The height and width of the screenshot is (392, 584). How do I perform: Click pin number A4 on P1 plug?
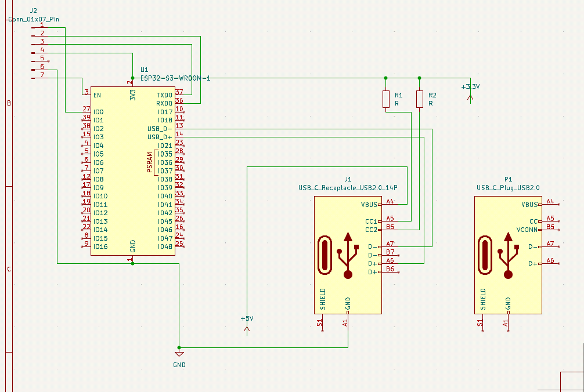pos(550,202)
